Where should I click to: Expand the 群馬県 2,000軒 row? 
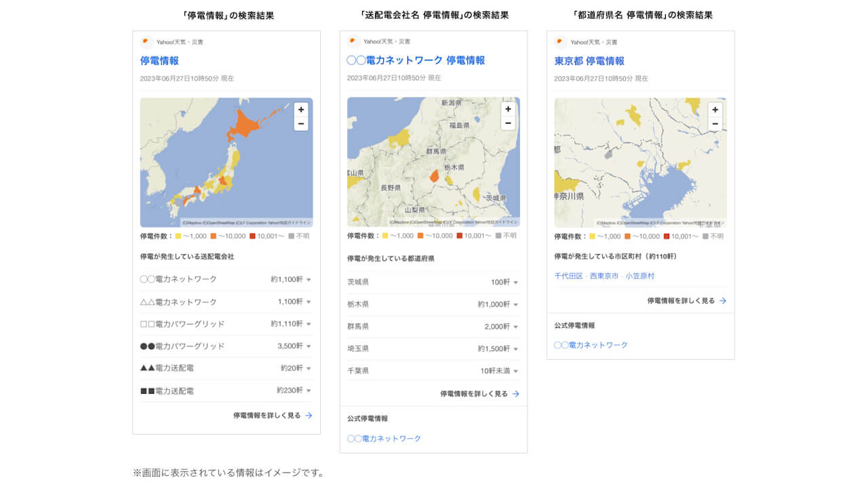click(515, 327)
